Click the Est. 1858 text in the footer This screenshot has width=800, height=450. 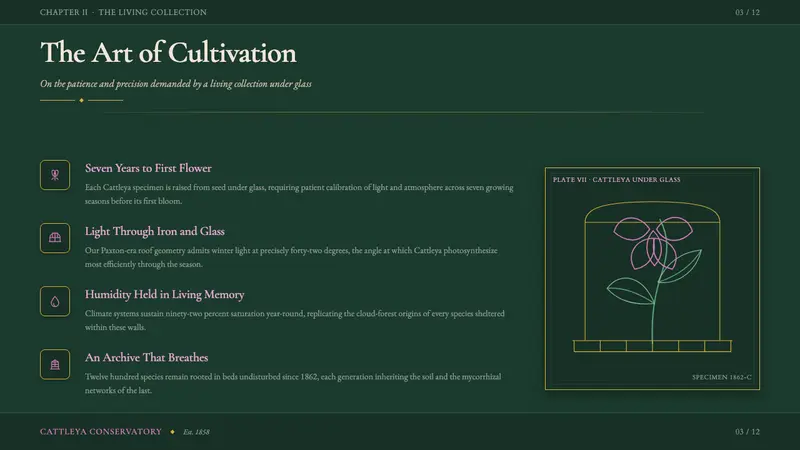tap(196, 432)
